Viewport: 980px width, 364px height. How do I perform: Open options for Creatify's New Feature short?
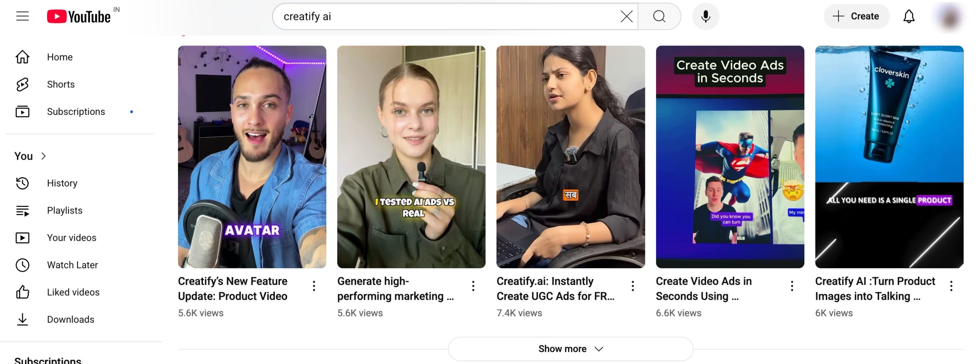coord(314,286)
